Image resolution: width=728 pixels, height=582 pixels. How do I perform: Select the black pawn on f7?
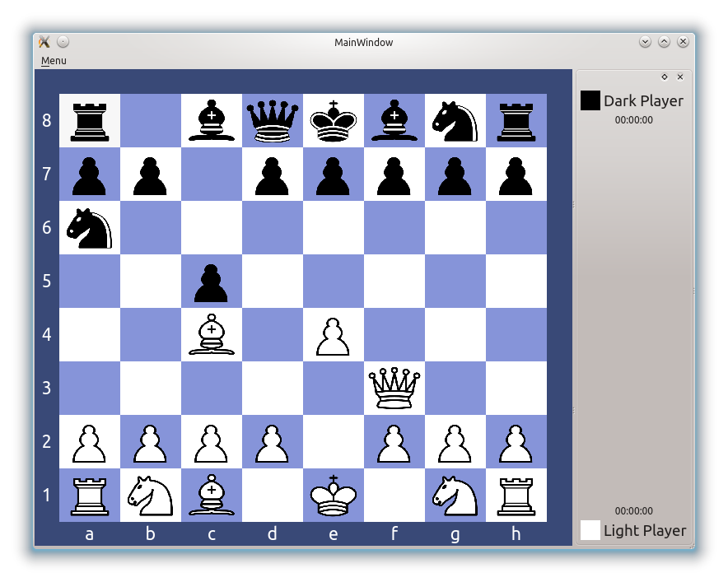(x=394, y=175)
